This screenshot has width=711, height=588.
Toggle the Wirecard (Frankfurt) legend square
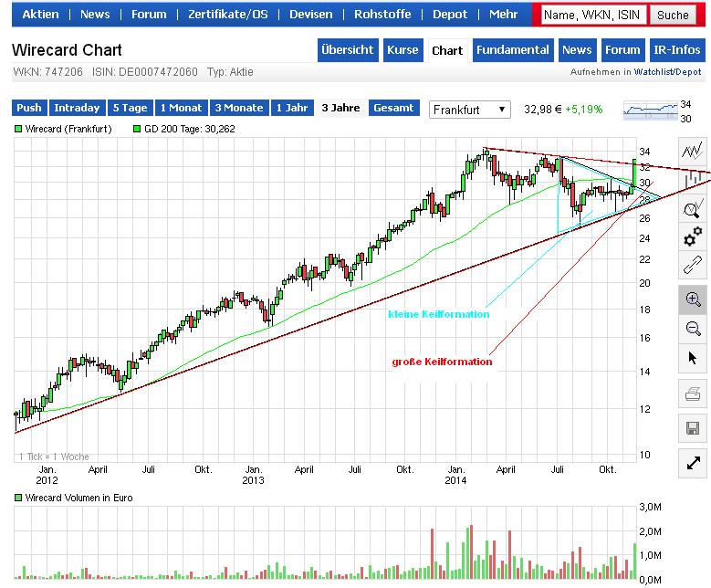click(18, 129)
